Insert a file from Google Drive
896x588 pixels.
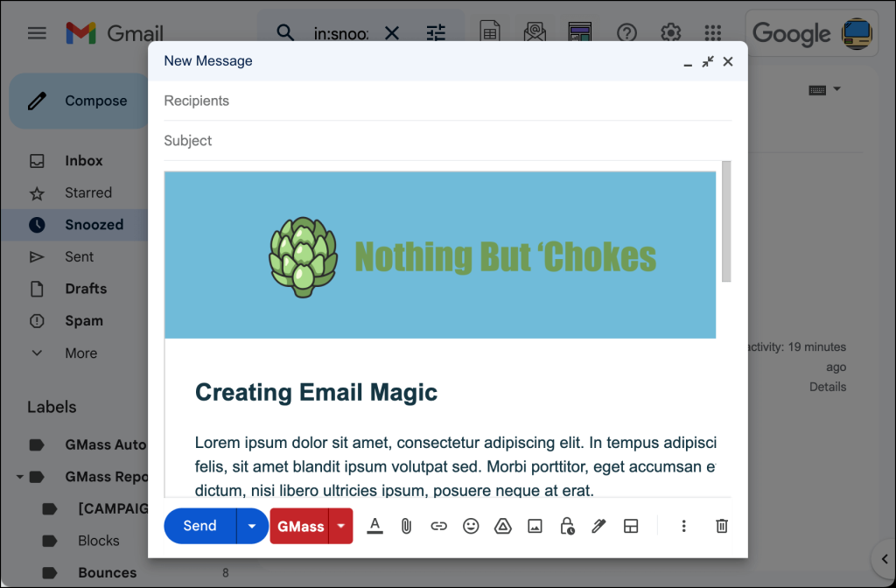click(x=502, y=526)
